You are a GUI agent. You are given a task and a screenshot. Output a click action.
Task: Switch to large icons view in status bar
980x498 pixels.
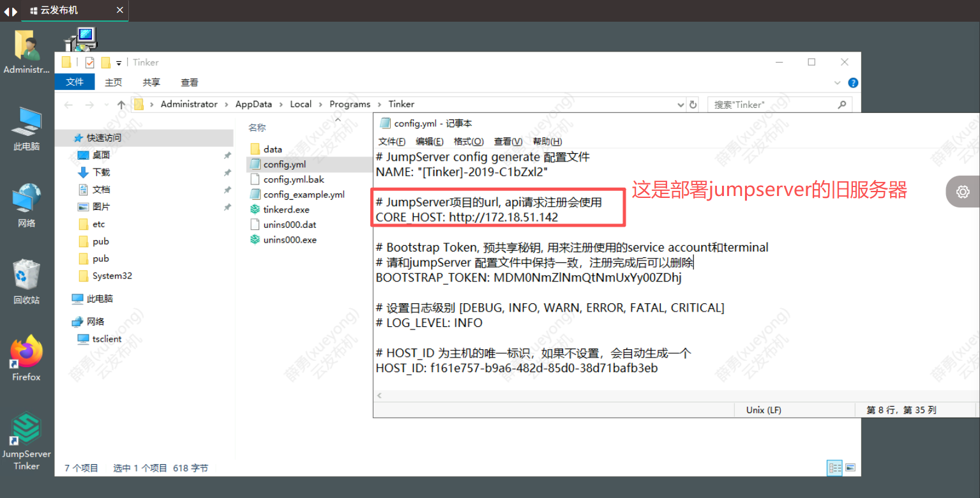click(850, 468)
